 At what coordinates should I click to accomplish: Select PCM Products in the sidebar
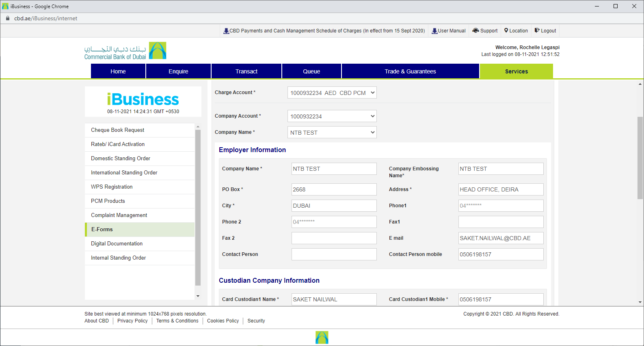(x=140, y=201)
